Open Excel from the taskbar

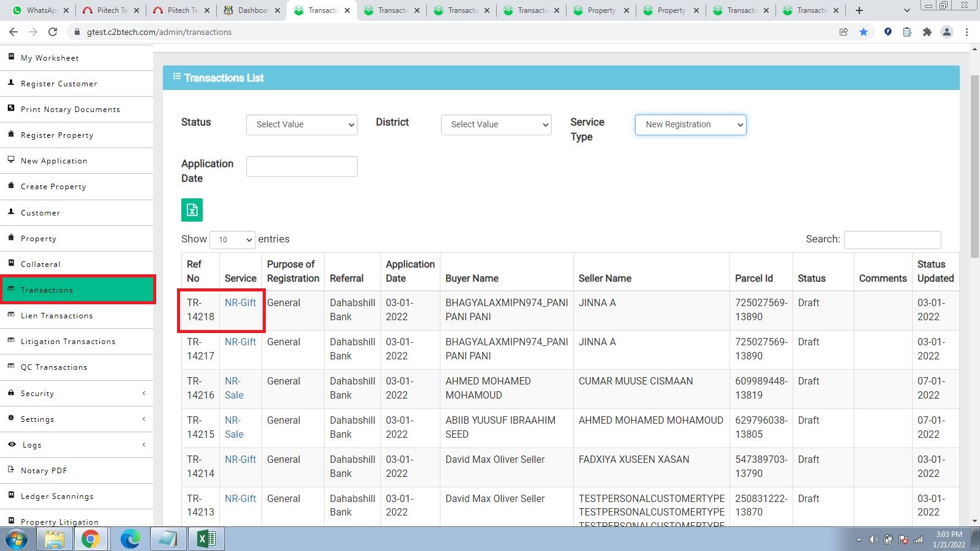(206, 539)
